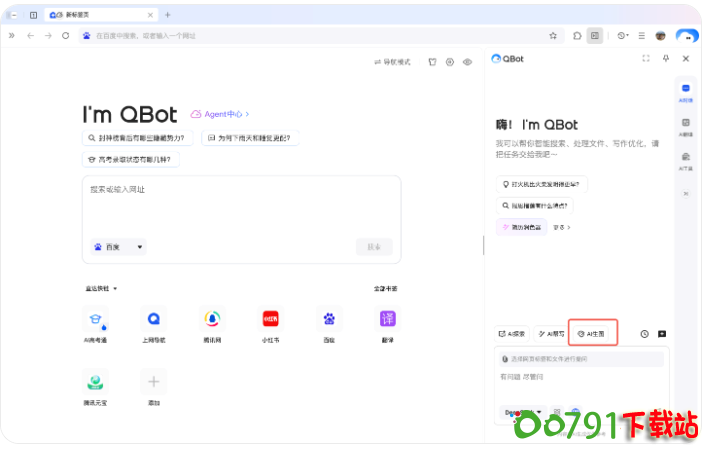This screenshot has height=449, width=708.
Task: Launch the 翻译 translate shortcut
Action: pyautogui.click(x=388, y=319)
